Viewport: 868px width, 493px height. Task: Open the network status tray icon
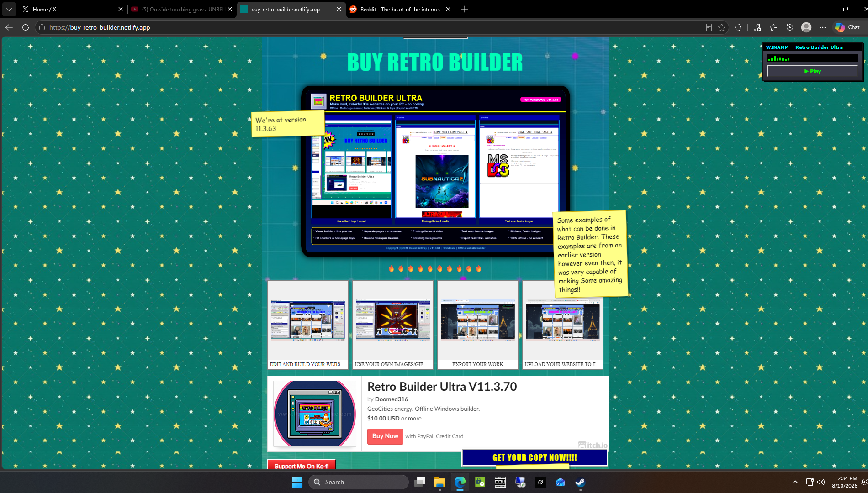810,482
